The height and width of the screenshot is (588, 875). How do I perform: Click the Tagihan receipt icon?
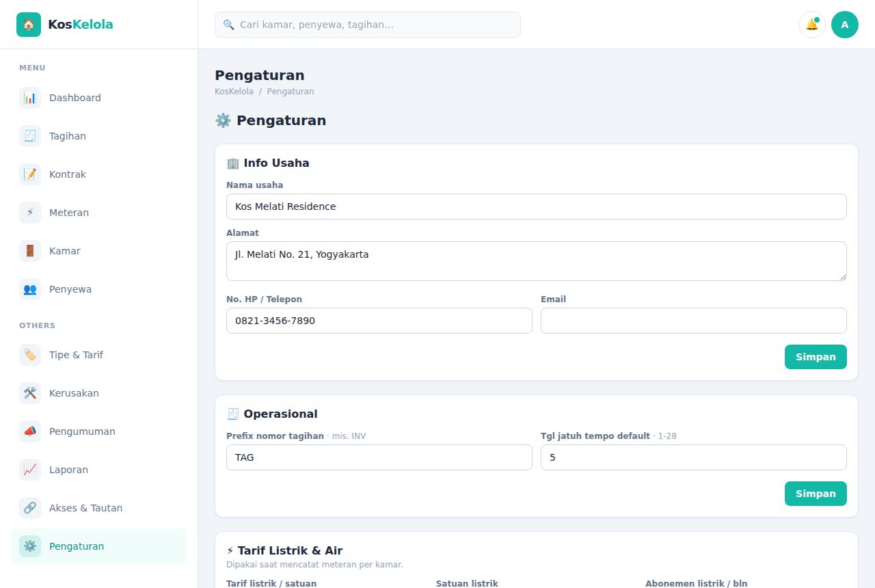pos(30,136)
